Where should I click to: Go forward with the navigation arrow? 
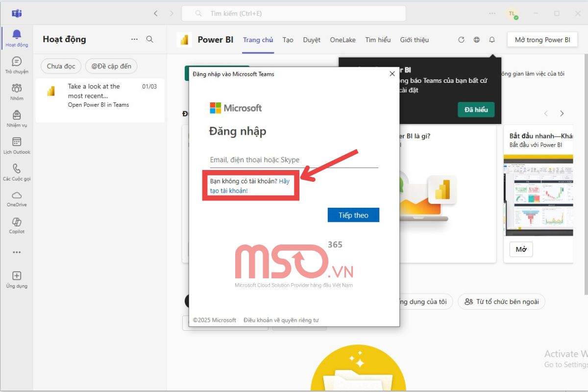click(171, 13)
